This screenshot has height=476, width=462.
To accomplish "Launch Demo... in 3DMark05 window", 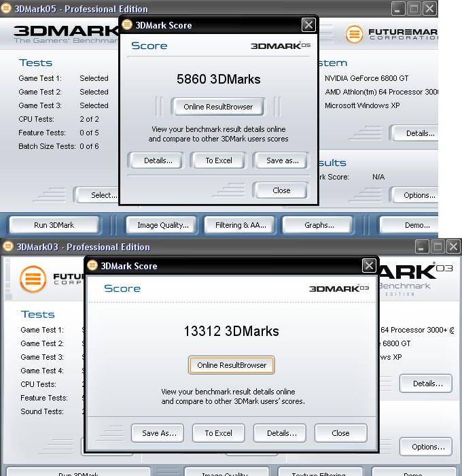I will [x=409, y=225].
